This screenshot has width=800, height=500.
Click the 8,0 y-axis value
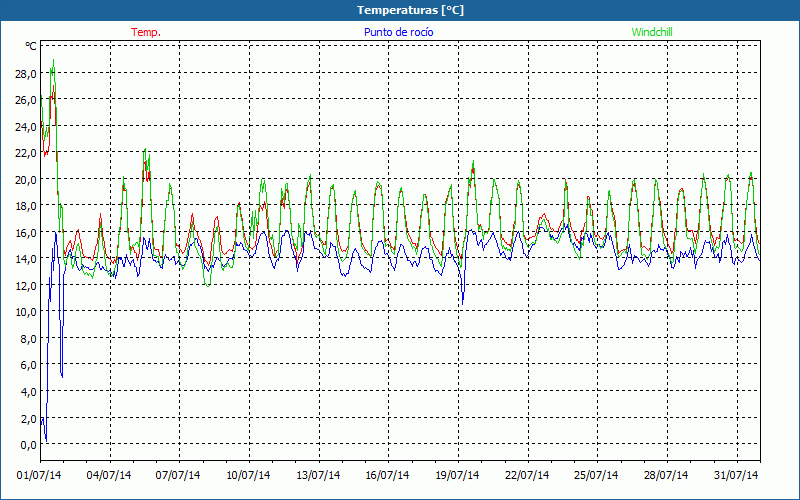click(x=28, y=339)
